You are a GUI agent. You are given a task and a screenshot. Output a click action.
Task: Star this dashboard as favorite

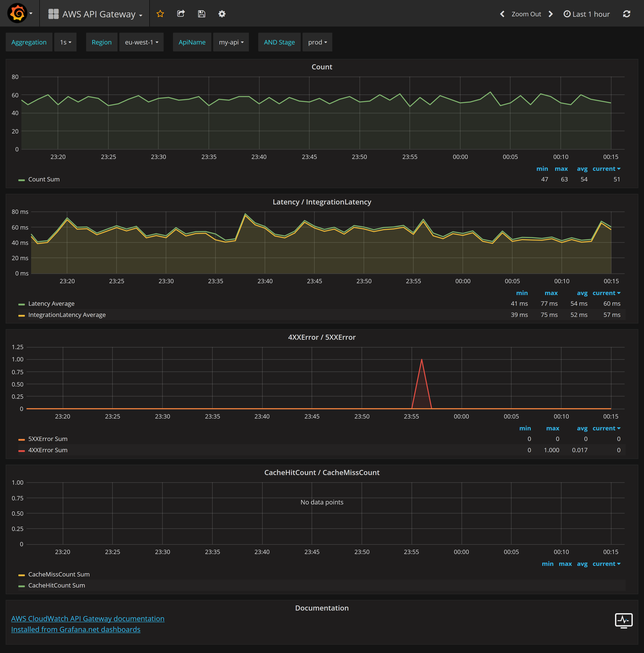click(160, 14)
